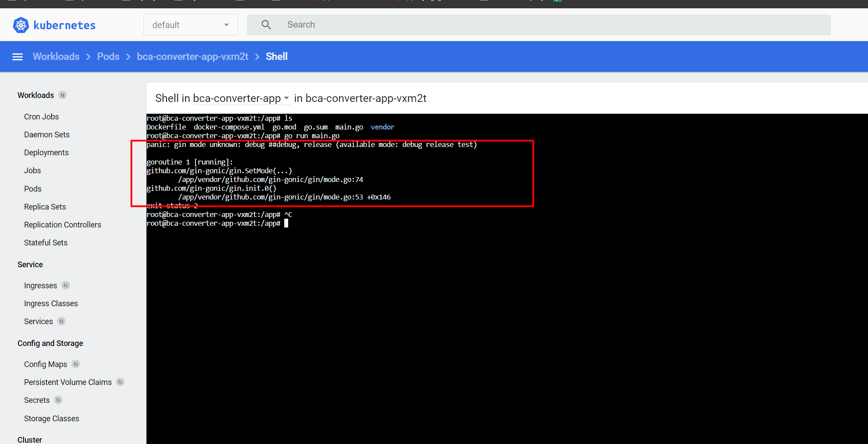Click the 'go.mod' file in ls output

[284, 127]
